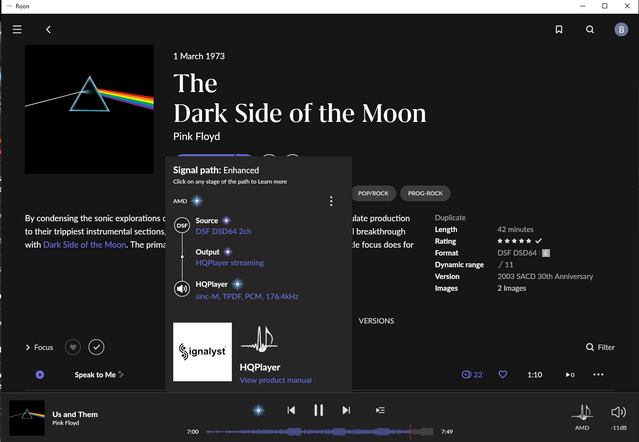The height and width of the screenshot is (442, 639).
Task: Open the View product manual link
Action: pos(275,381)
